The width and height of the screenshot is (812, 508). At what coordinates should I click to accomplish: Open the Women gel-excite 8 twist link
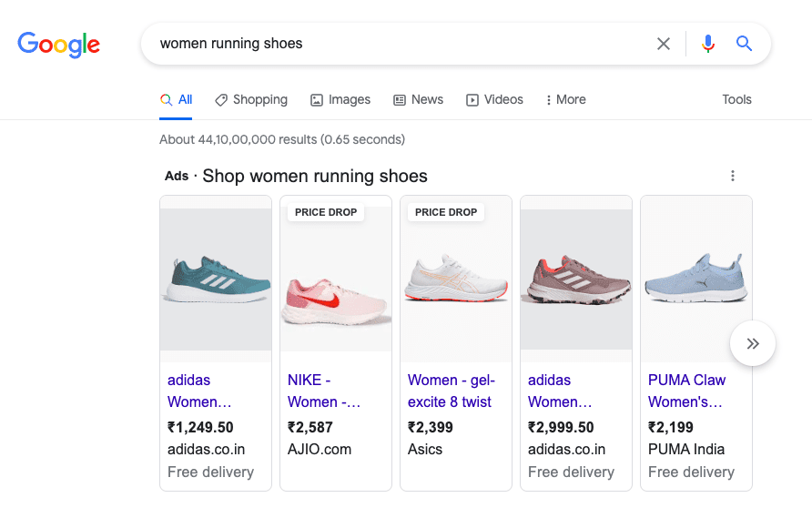(x=450, y=391)
